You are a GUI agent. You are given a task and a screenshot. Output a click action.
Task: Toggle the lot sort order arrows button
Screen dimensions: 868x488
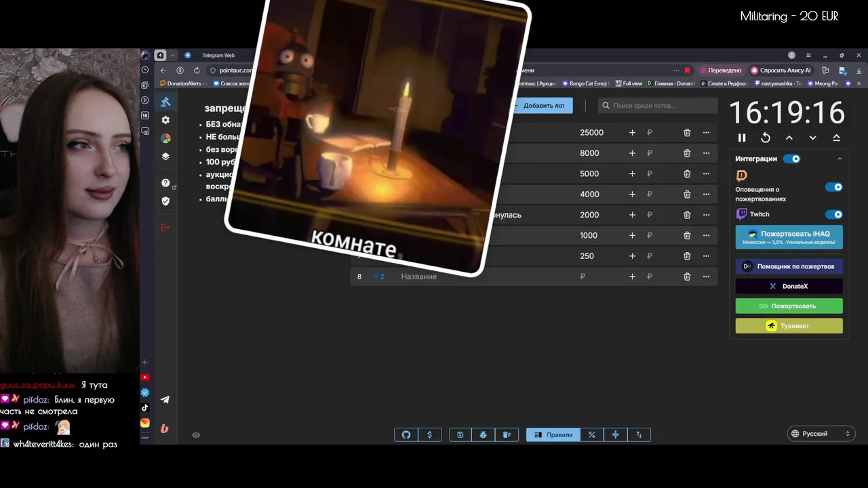tap(639, 435)
